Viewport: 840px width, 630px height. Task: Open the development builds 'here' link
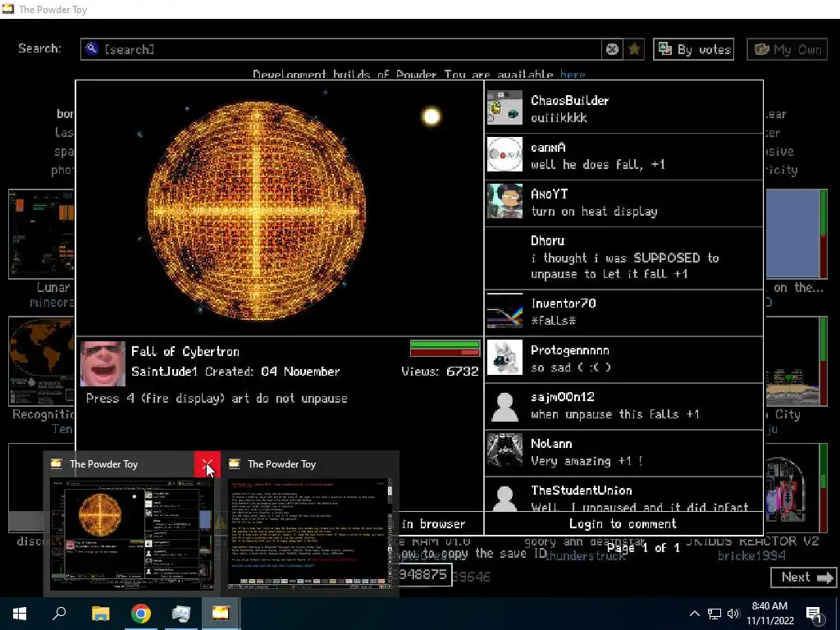[573, 75]
